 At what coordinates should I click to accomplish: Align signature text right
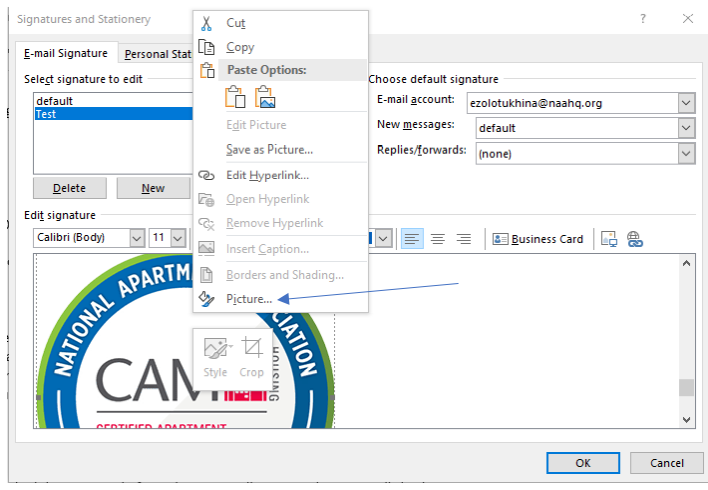[x=464, y=238]
